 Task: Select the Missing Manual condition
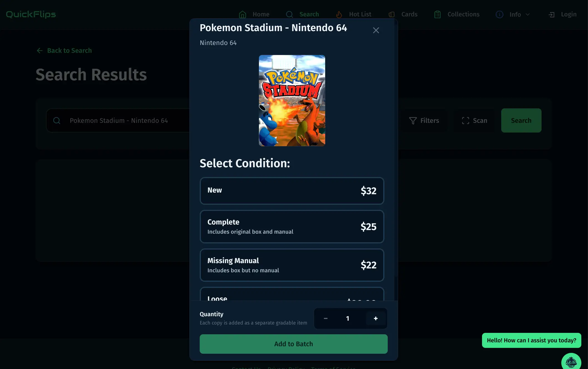(x=292, y=265)
